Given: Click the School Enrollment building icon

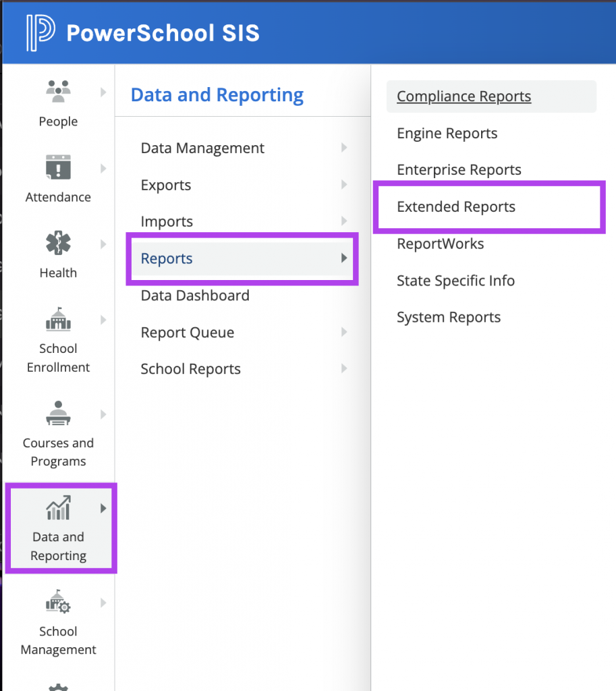Looking at the screenshot, I should pyautogui.click(x=58, y=319).
